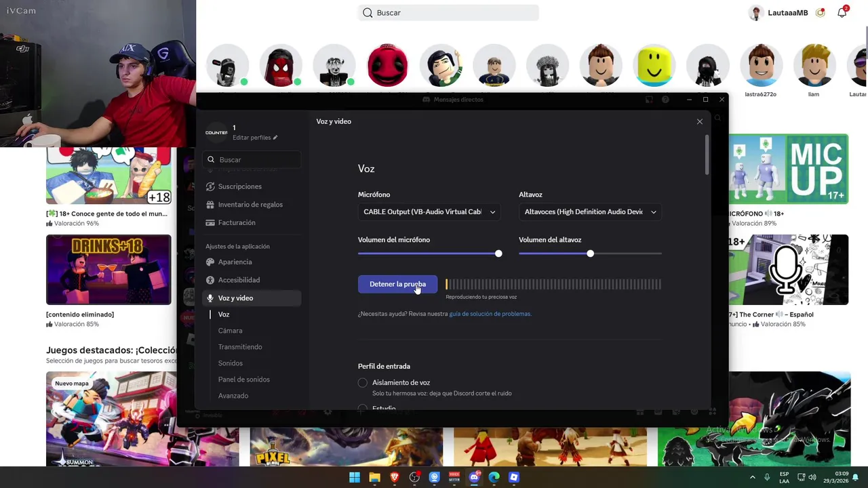This screenshot has height=488, width=868.
Task: Open Windows notification bell in the tray
Action: (x=856, y=477)
